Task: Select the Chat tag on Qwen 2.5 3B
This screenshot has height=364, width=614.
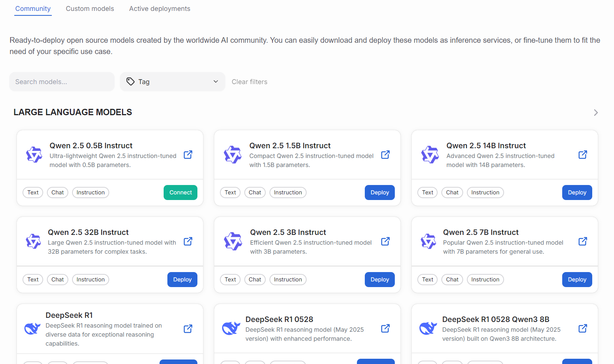Action: click(255, 279)
